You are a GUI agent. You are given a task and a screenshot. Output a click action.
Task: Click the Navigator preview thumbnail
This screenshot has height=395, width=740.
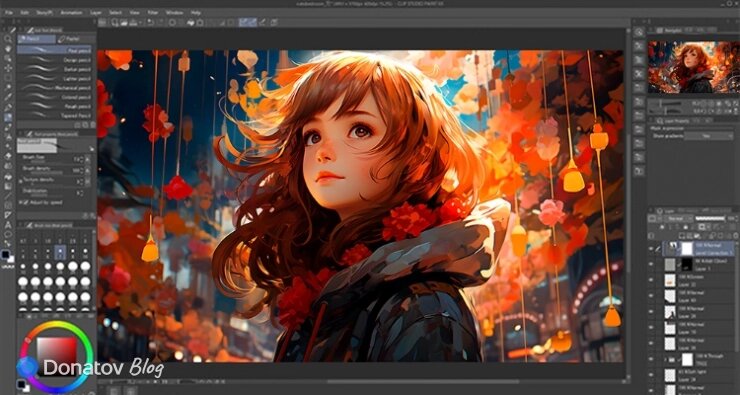click(x=693, y=67)
